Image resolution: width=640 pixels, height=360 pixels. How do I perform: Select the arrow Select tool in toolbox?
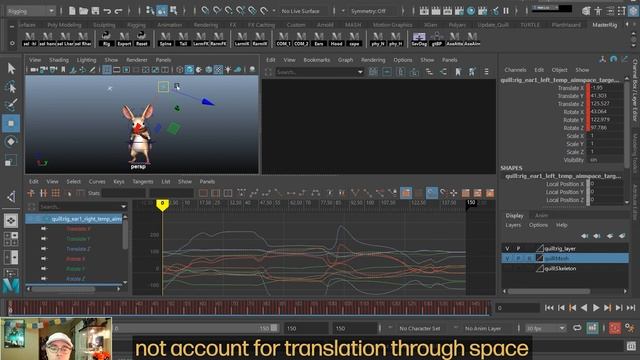tap(11, 68)
